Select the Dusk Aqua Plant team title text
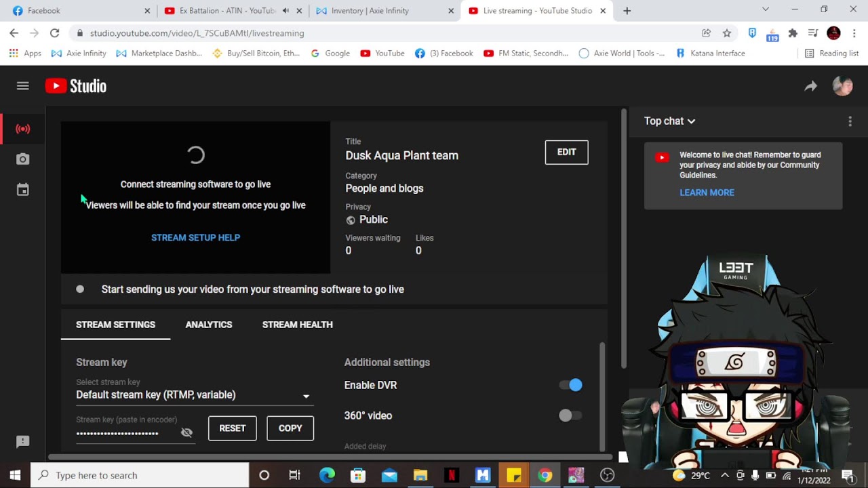Screen dimensions: 868x488 coord(401,155)
